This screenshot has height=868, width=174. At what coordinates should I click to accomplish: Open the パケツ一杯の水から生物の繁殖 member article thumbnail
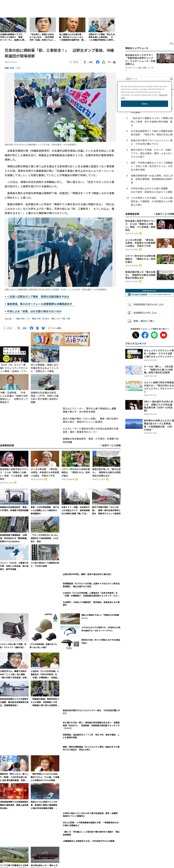click(76, 458)
